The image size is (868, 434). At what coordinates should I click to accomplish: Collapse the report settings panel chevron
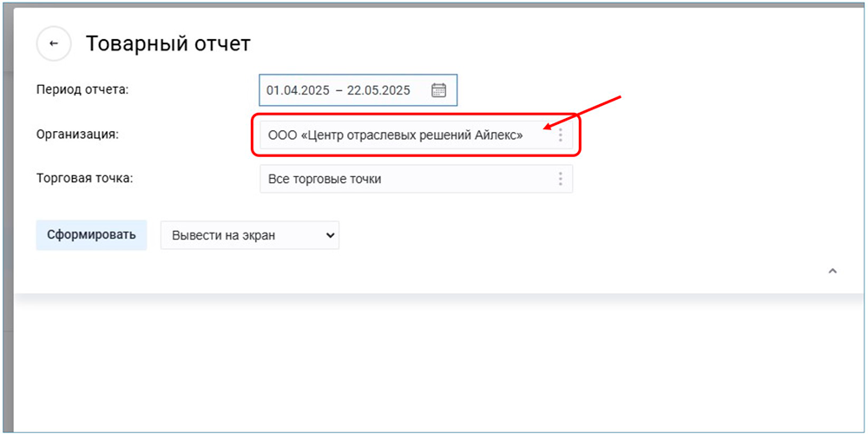[x=832, y=271]
